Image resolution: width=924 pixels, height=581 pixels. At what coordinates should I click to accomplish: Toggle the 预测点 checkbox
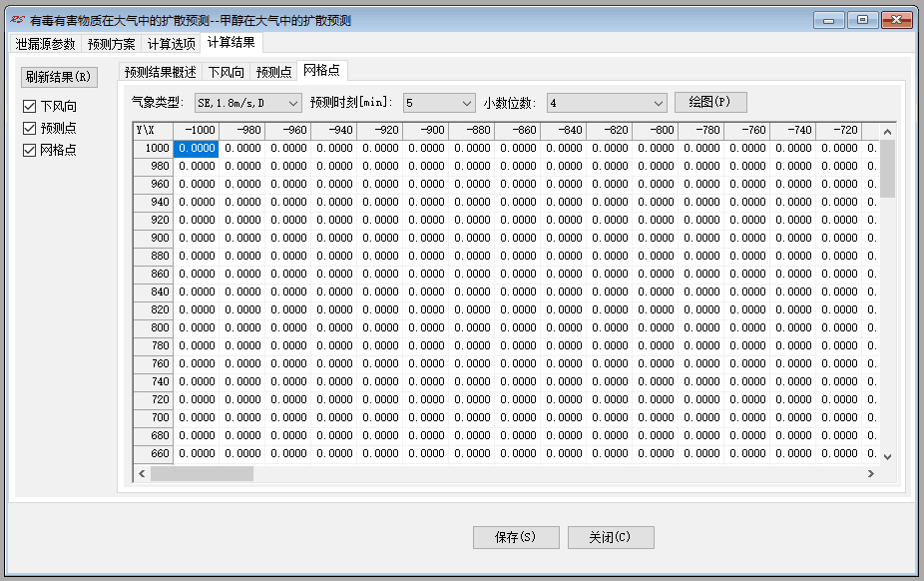click(30, 128)
